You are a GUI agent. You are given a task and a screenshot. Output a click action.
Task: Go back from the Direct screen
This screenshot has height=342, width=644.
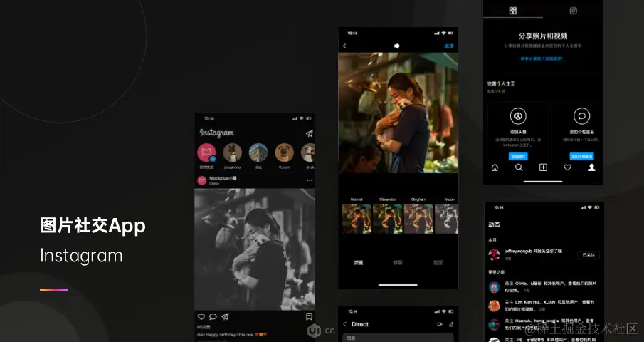coord(345,324)
